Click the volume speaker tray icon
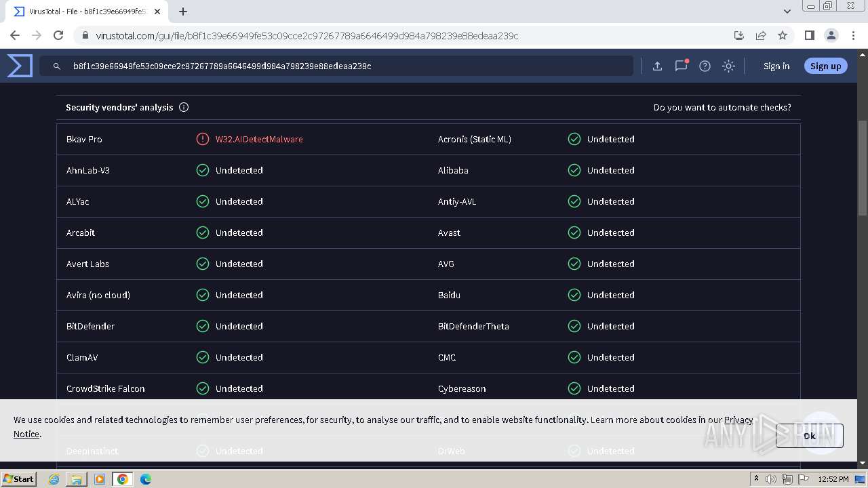This screenshot has width=868, height=488. tap(771, 479)
